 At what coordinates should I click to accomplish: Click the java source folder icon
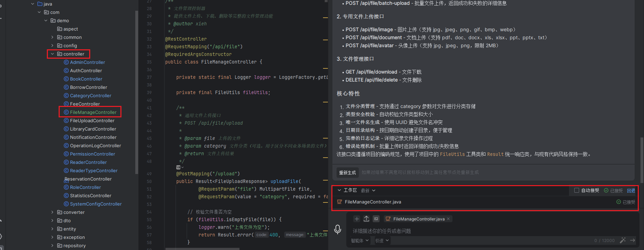tap(40, 4)
